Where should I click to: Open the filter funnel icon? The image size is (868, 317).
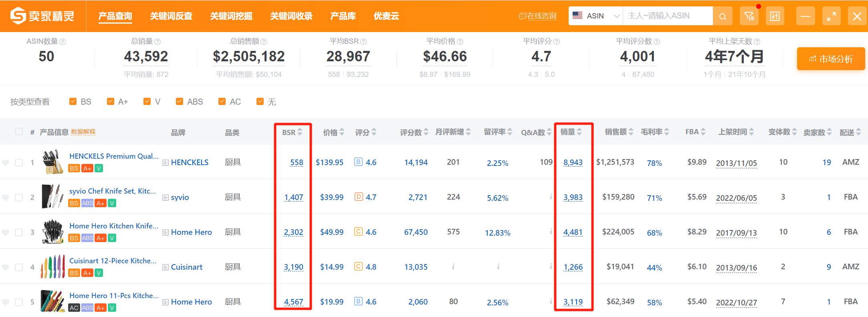pos(749,16)
